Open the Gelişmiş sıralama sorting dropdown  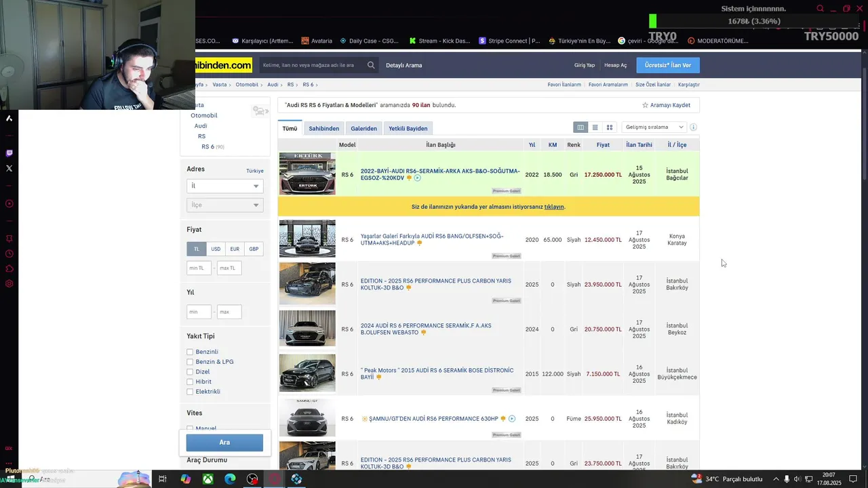coord(654,127)
